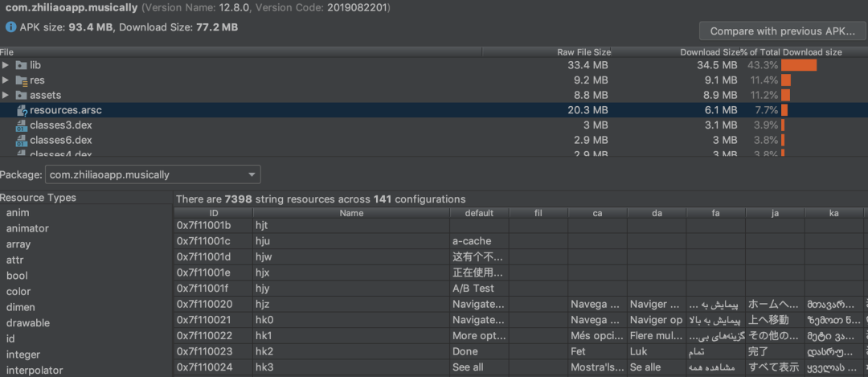Click the Resource Types panel header
The image size is (868, 377).
(x=39, y=198)
